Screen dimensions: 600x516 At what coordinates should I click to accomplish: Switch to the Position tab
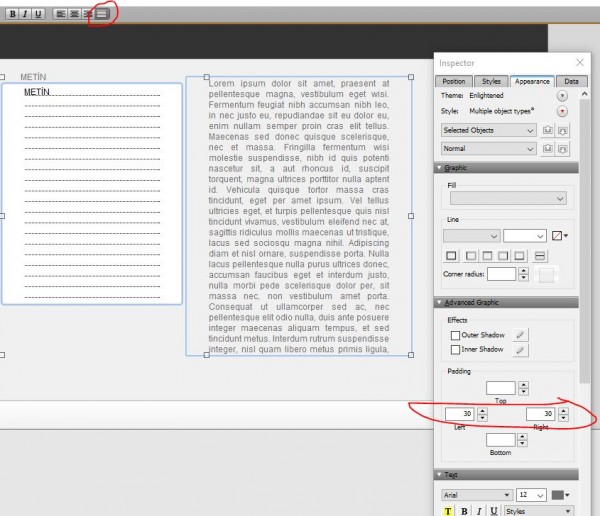click(x=454, y=81)
